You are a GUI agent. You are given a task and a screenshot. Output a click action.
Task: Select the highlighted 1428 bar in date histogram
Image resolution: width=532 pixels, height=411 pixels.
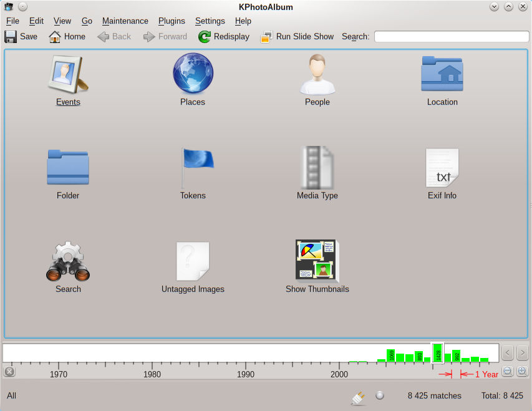[x=438, y=353]
